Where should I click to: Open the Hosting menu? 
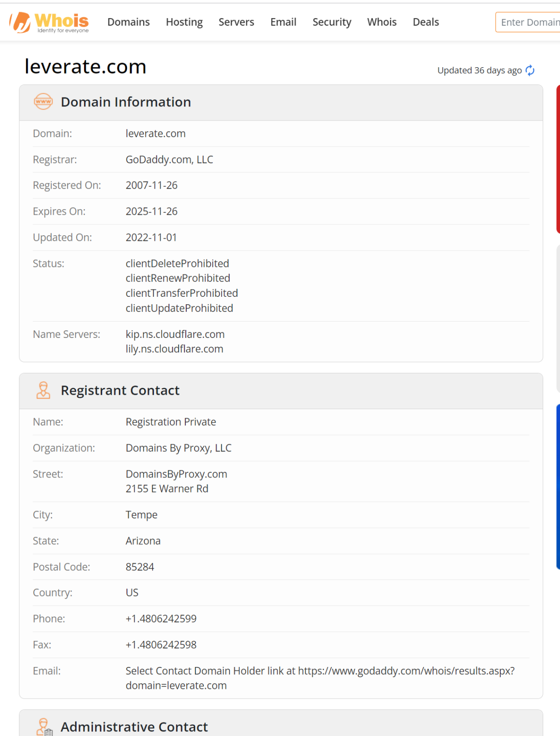(184, 22)
